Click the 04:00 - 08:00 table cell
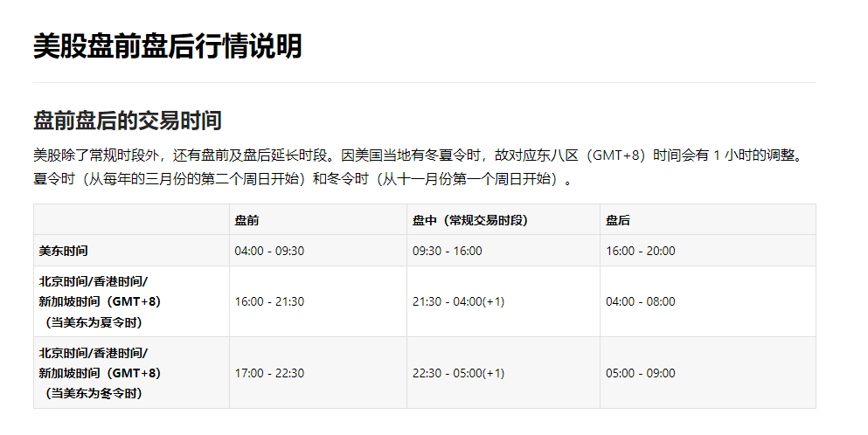 point(640,301)
